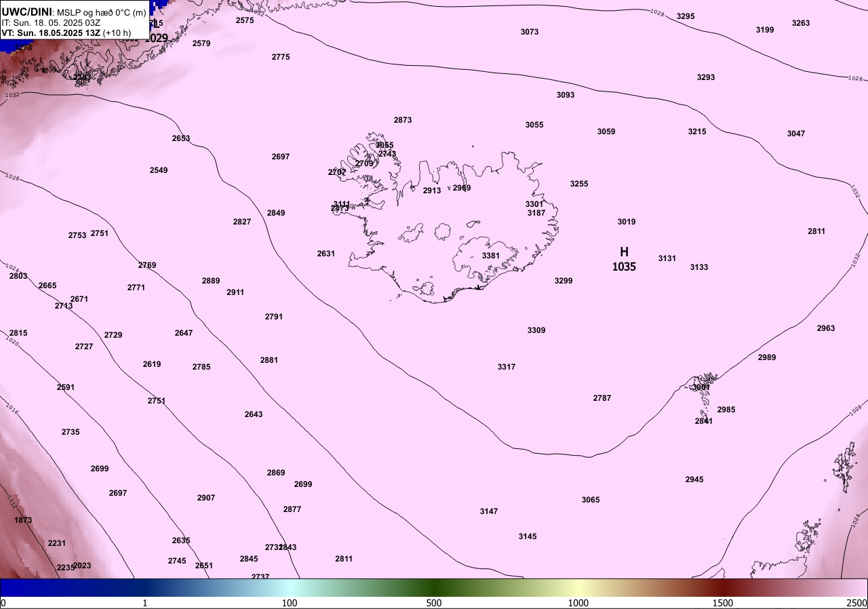Click the height value 2643

tap(254, 414)
